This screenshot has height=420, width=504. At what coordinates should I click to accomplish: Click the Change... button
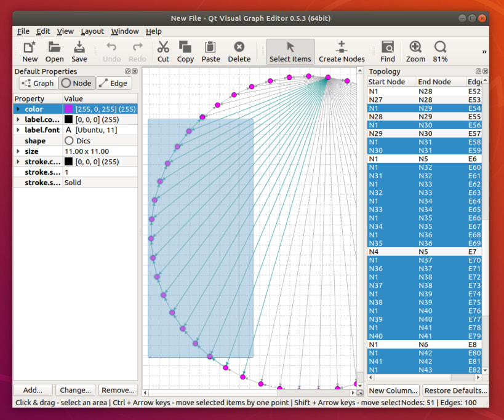(x=75, y=390)
